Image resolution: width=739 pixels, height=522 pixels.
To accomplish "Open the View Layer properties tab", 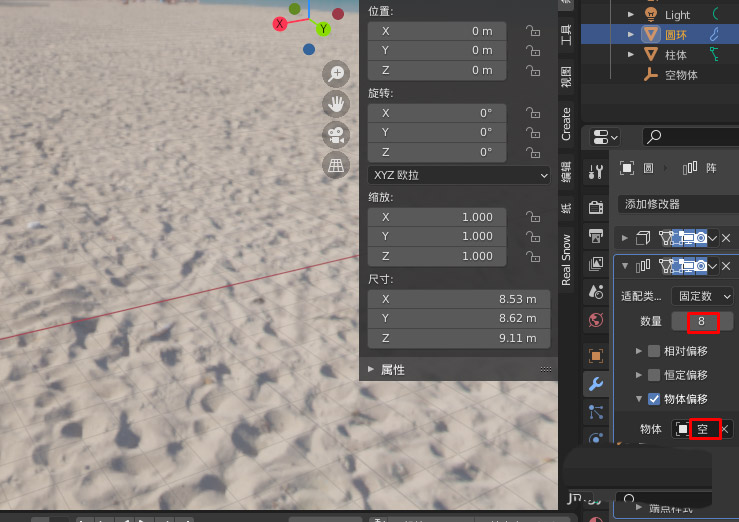I will coord(596,264).
